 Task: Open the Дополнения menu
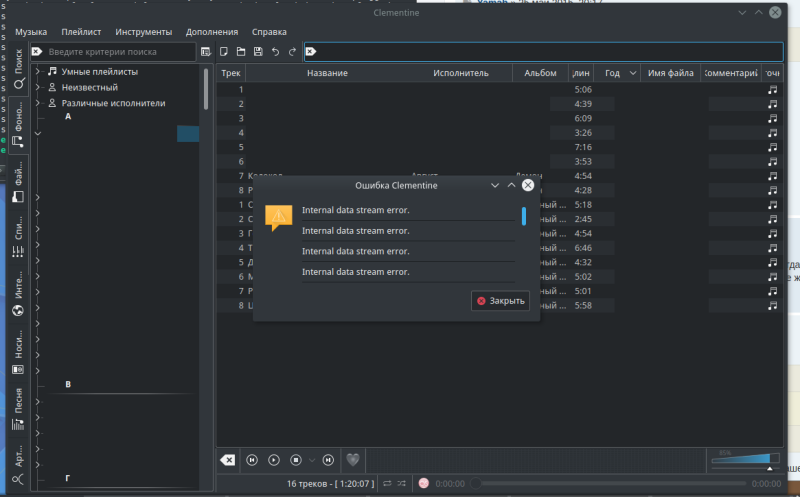(x=212, y=32)
